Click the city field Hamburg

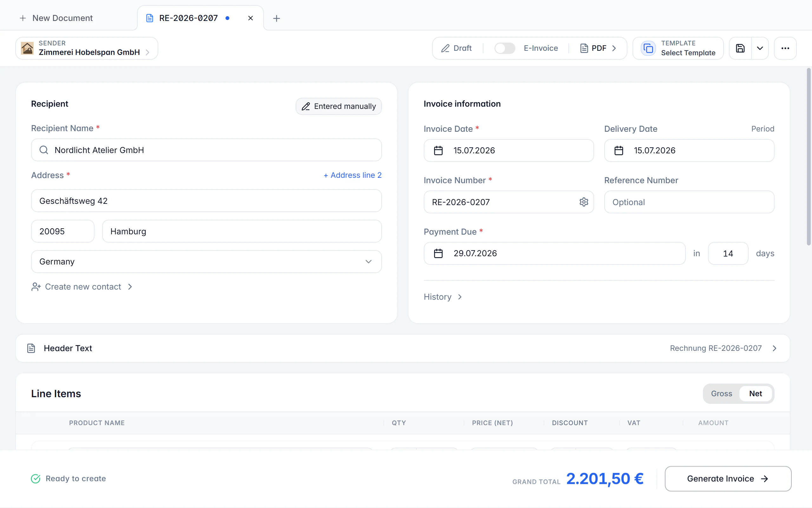click(242, 231)
